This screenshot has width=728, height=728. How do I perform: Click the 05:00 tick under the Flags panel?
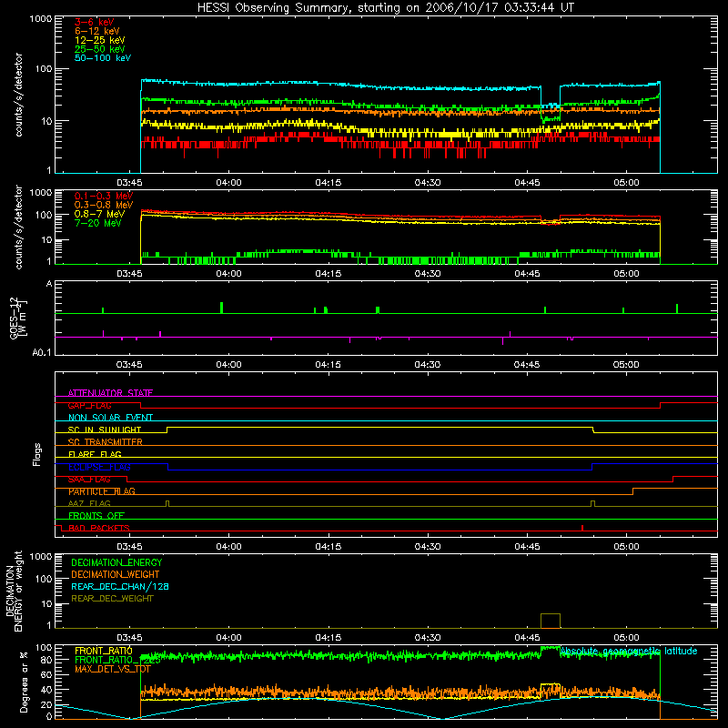[x=626, y=547]
